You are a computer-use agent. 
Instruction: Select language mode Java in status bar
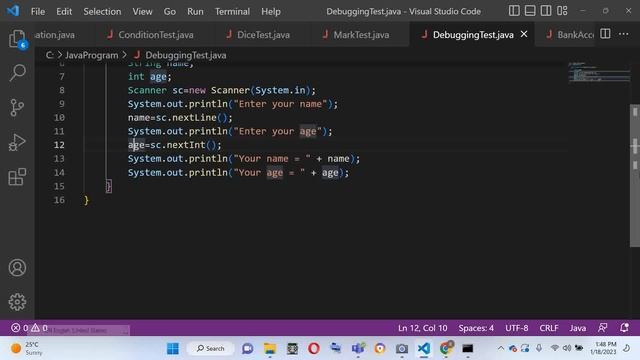click(x=578, y=328)
